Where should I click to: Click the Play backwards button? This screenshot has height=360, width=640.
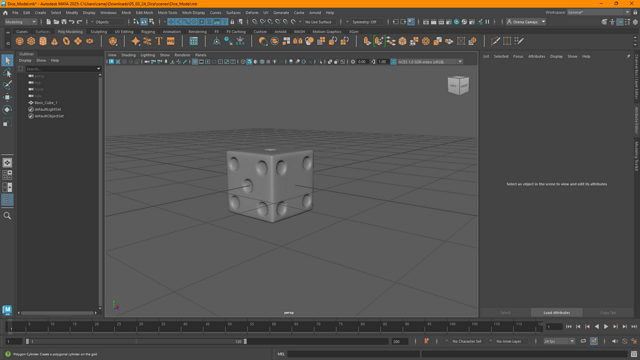(597, 327)
